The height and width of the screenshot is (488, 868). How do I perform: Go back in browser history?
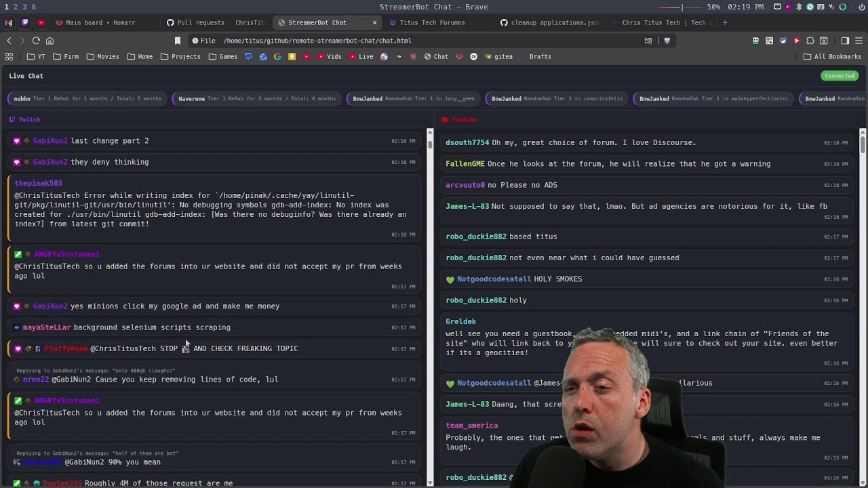coord(9,41)
